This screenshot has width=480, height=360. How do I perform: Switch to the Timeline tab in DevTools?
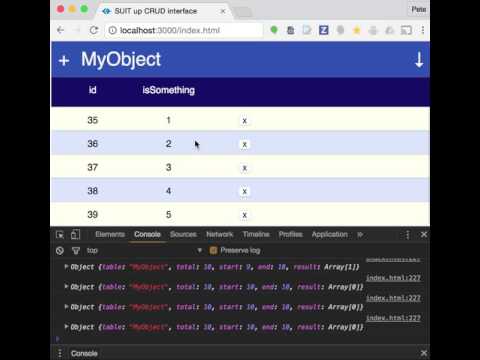click(256, 234)
